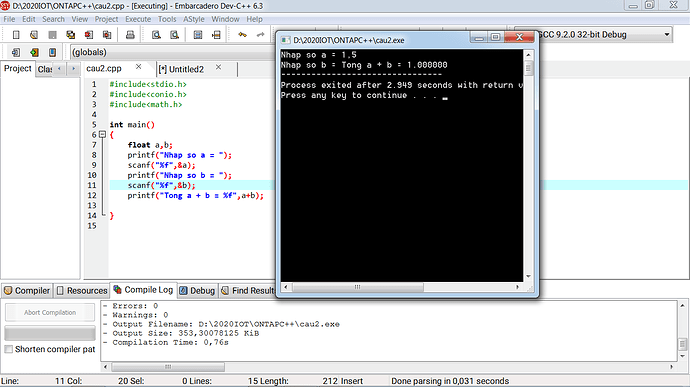Open the Help menu

[x=254, y=19]
